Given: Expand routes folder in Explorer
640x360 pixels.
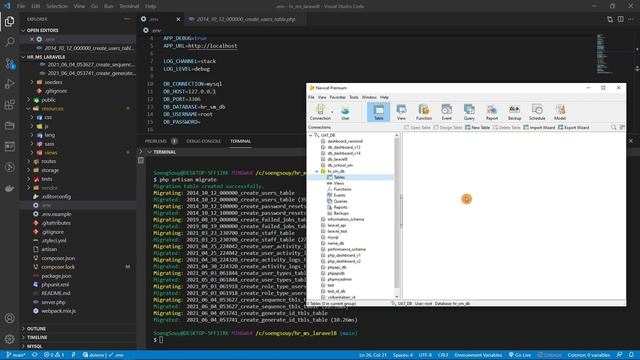Looking at the screenshot, I should (x=29, y=161).
